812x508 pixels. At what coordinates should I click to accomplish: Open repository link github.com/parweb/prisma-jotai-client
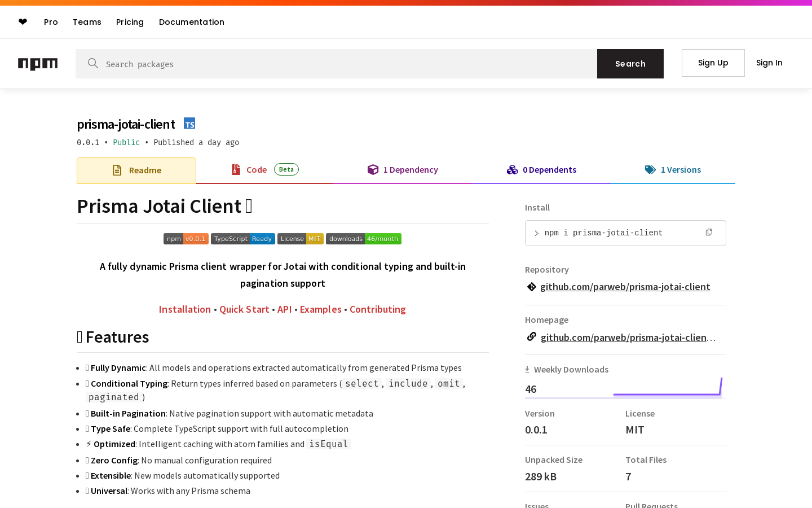(625, 287)
